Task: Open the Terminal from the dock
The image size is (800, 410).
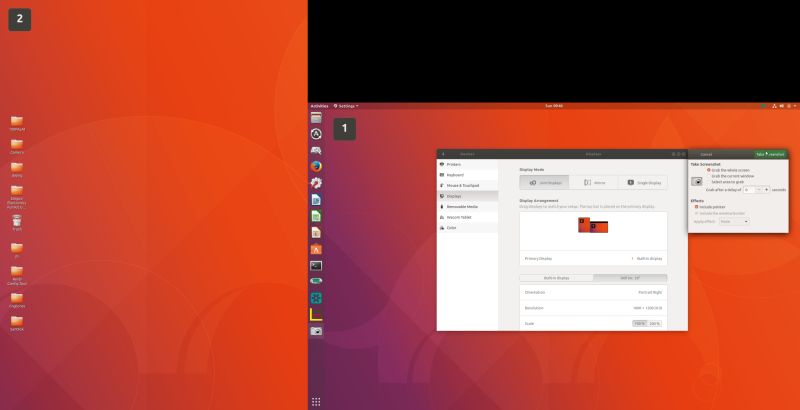Action: (x=316, y=266)
